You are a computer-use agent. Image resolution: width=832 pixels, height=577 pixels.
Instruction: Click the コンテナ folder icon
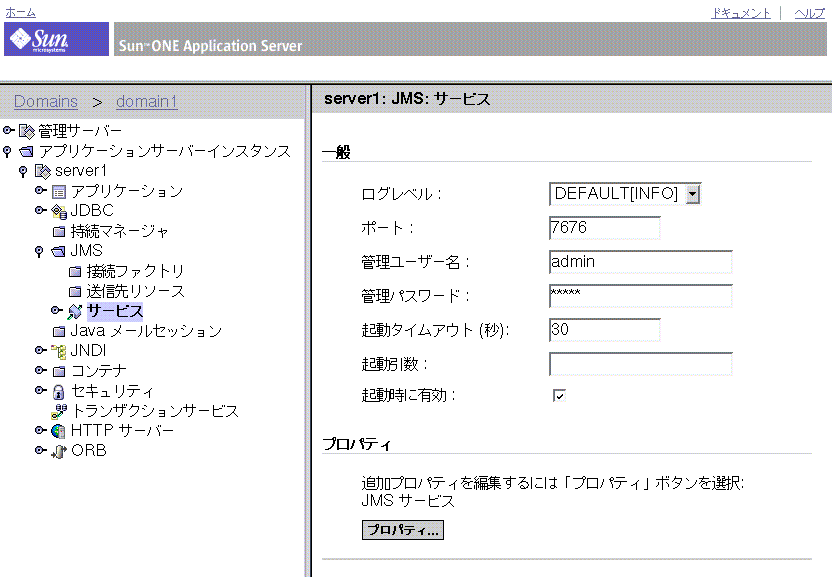(x=59, y=372)
